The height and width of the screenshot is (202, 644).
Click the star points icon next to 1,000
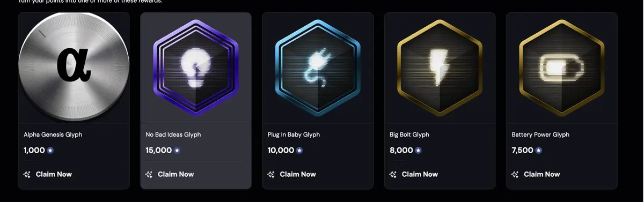click(50, 151)
